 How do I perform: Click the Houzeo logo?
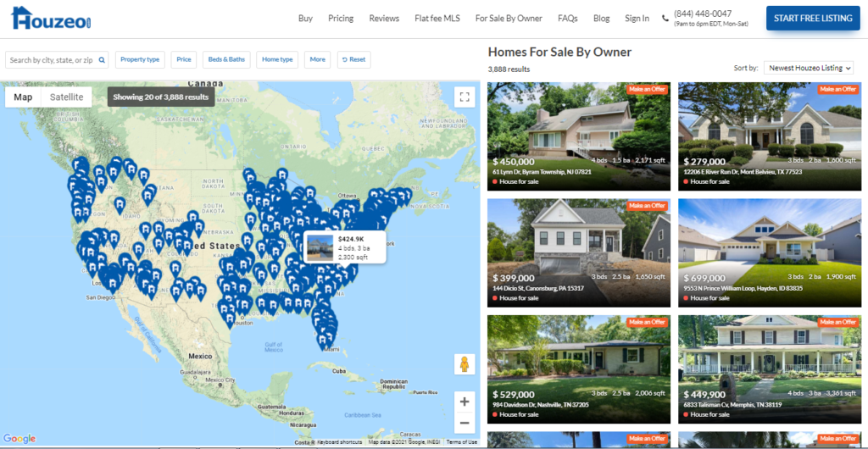(51, 19)
